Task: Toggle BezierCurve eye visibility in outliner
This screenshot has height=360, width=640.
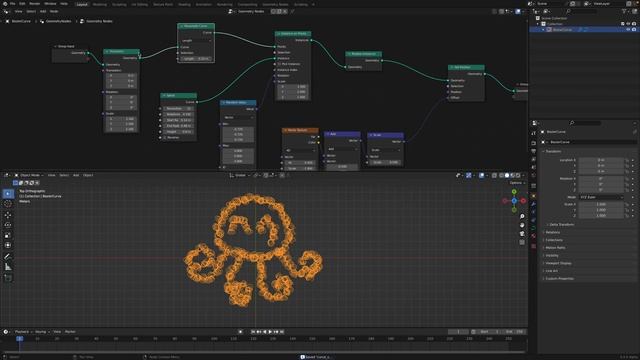Action: click(x=628, y=29)
